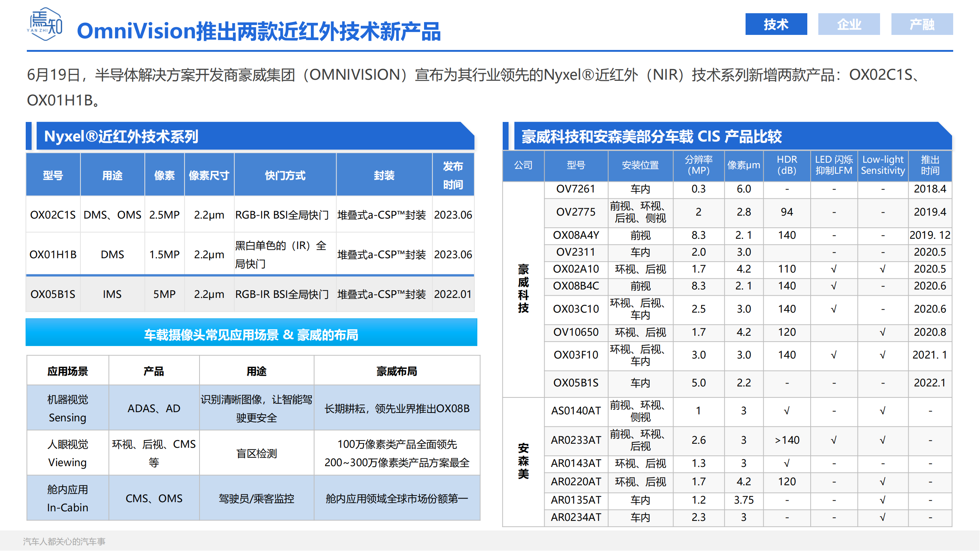The width and height of the screenshot is (980, 551).
Task: Click the '盲区检测' usage cell
Action: tap(256, 453)
